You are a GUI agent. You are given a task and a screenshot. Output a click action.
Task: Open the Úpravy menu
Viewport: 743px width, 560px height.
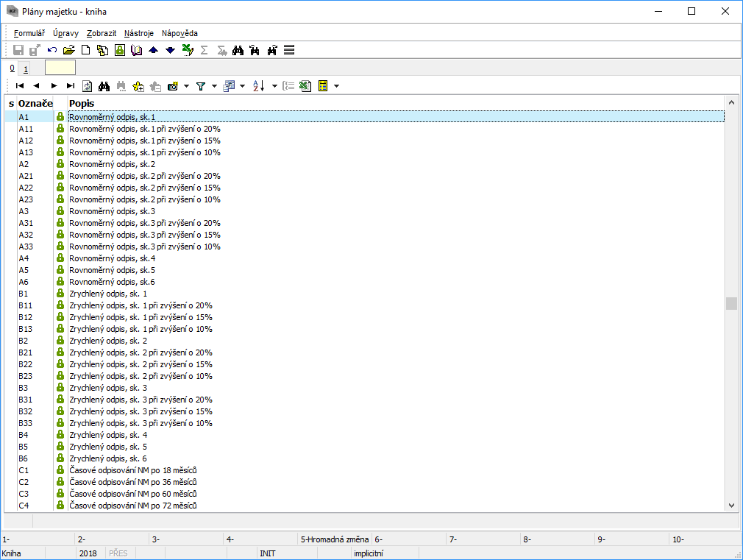click(66, 33)
